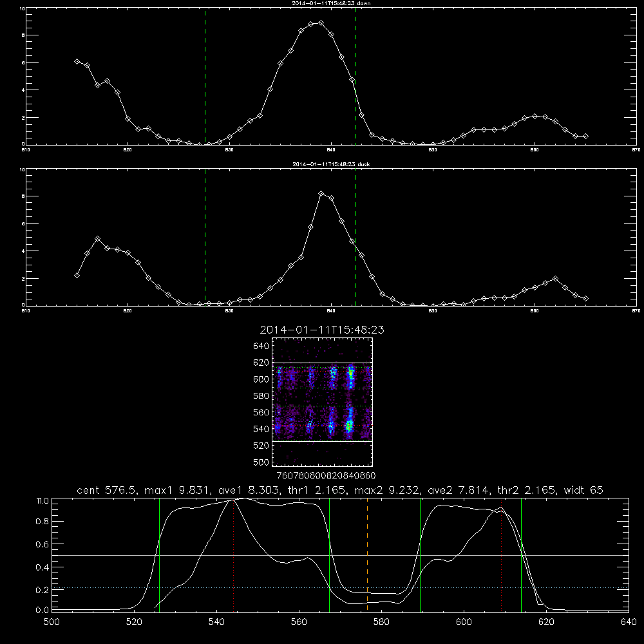Click the 620 label on heatmap y-axis
This screenshot has width=644, height=644.
(x=261, y=363)
